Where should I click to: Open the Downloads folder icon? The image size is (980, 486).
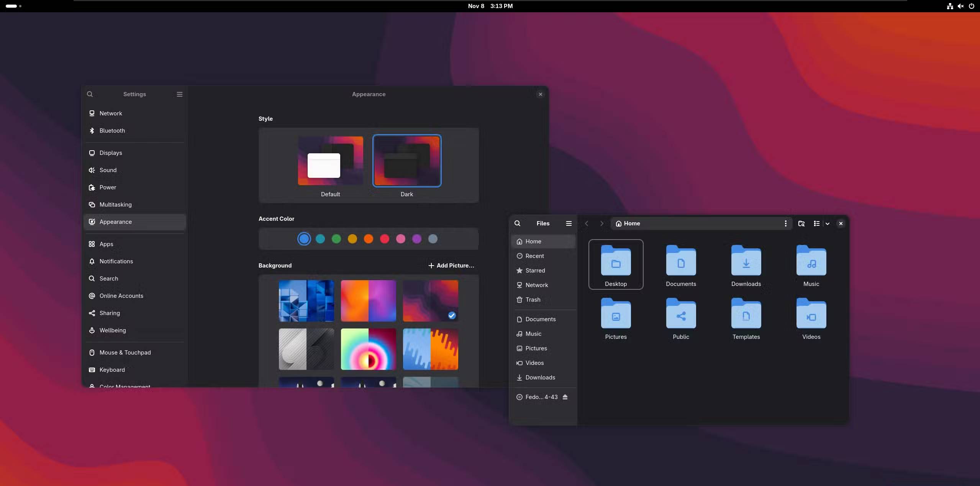pyautogui.click(x=746, y=261)
